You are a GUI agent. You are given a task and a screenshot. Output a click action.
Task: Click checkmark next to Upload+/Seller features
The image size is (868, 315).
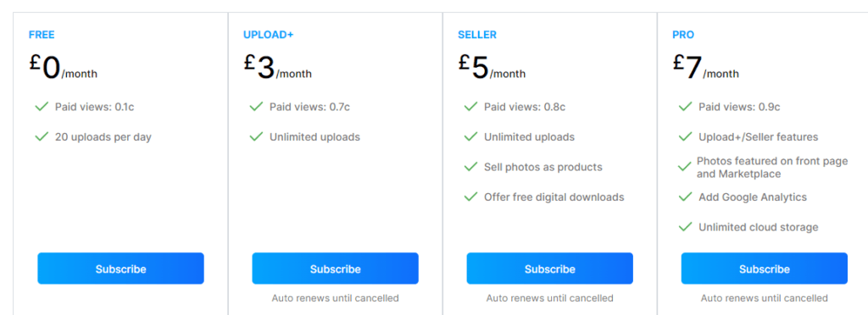pos(685,136)
